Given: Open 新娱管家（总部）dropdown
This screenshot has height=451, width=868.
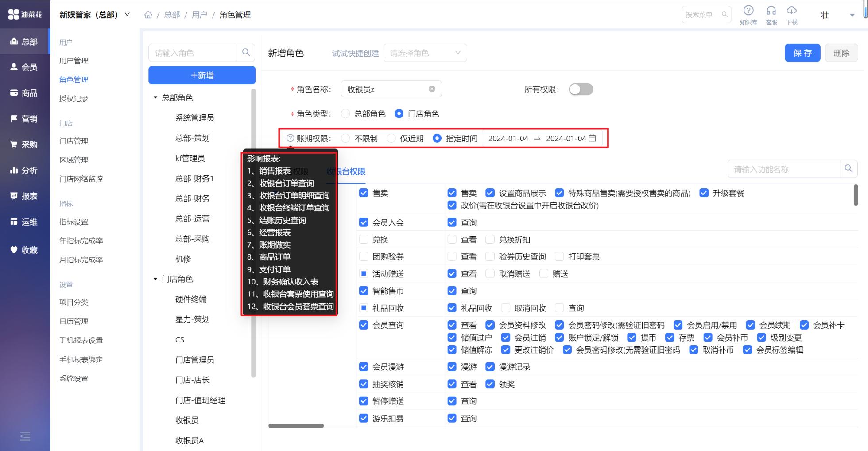Looking at the screenshot, I should pyautogui.click(x=95, y=15).
